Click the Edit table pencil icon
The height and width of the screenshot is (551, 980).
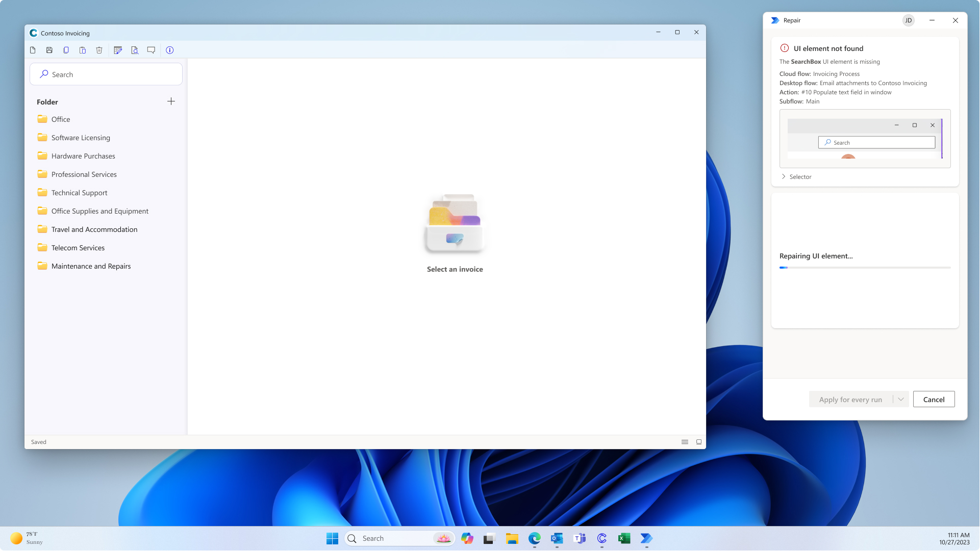(x=118, y=50)
